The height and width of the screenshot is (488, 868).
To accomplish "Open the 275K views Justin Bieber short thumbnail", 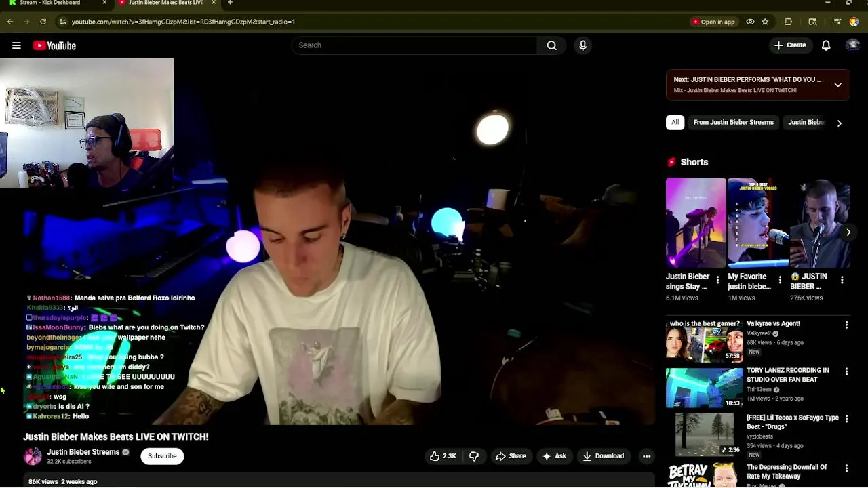I will (x=820, y=223).
